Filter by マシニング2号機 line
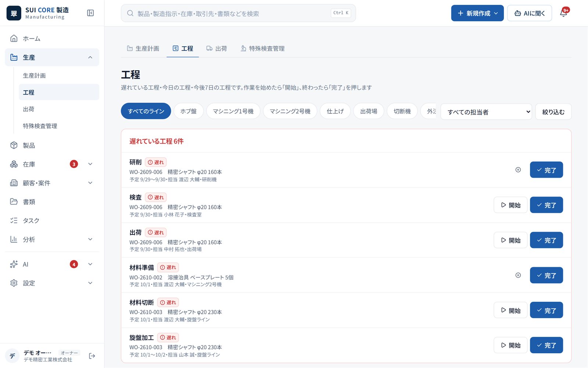 pos(290,111)
